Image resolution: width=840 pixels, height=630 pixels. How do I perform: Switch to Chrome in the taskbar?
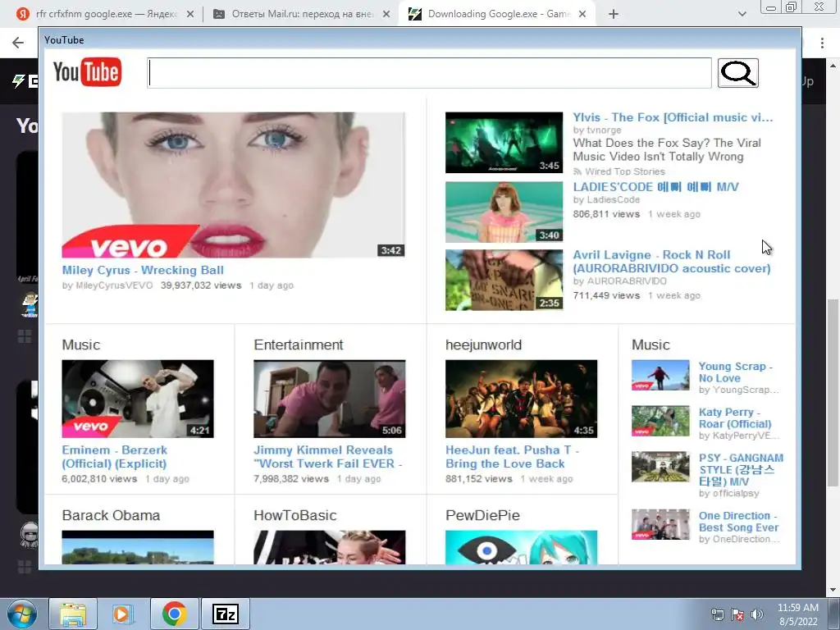(x=174, y=614)
